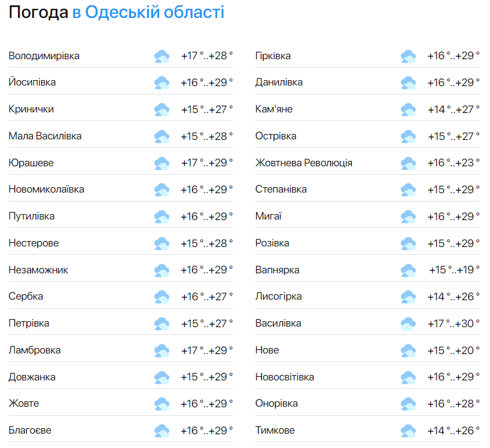Click the weather icon for Володимиріввка
Viewport: 490px width, 448px height.
click(161, 55)
